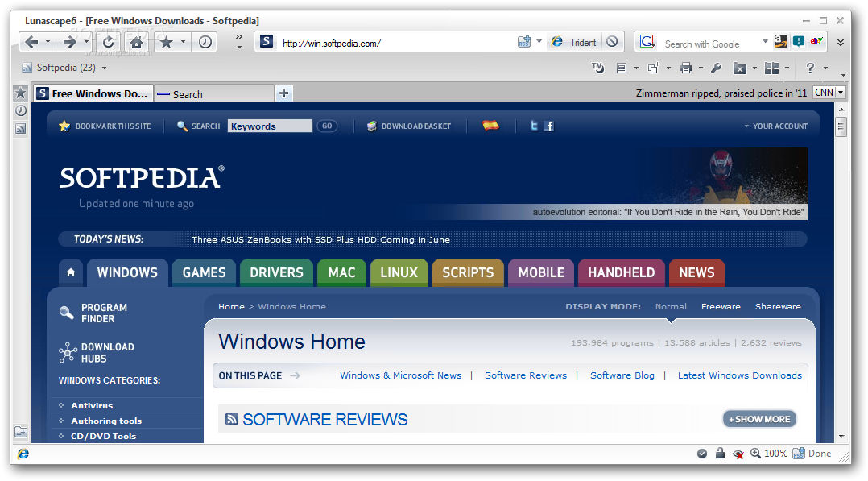
Task: Open the CNN news ticker dropdown
Action: (841, 93)
